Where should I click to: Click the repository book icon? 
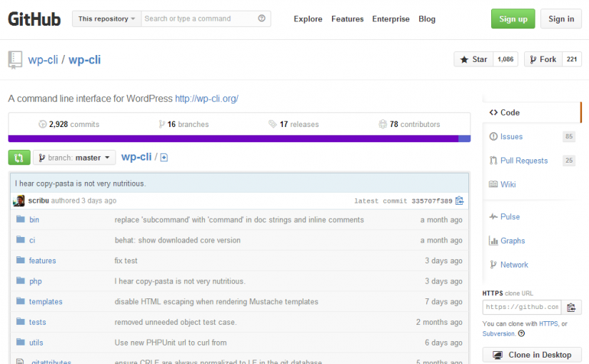pos(15,60)
